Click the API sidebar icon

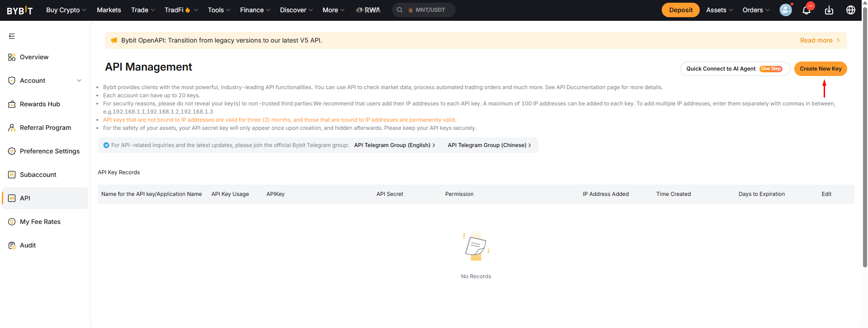pos(12,198)
